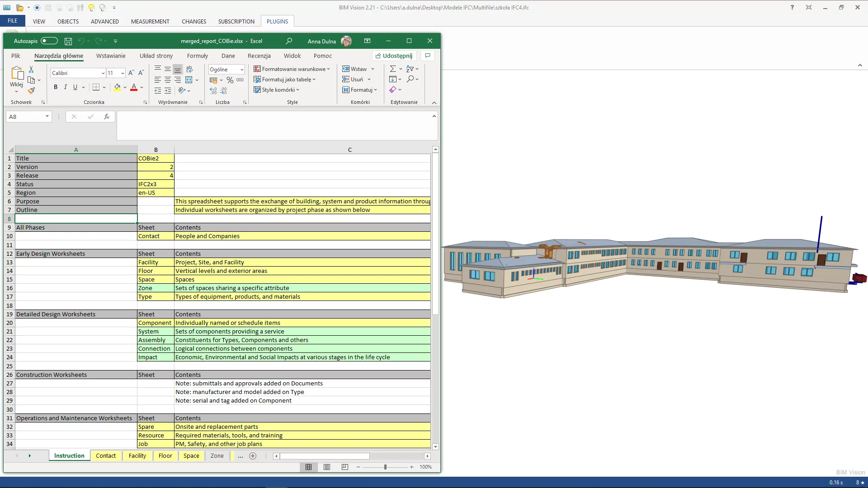Expand the Ogólne number format dropdown
Screen dimensions: 868x488
tap(242, 70)
